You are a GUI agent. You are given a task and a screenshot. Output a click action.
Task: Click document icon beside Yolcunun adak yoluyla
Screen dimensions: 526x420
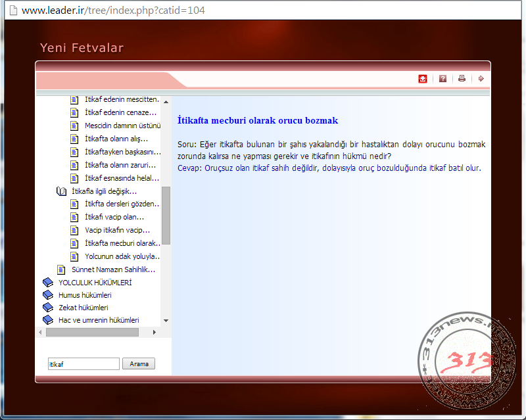click(x=74, y=256)
